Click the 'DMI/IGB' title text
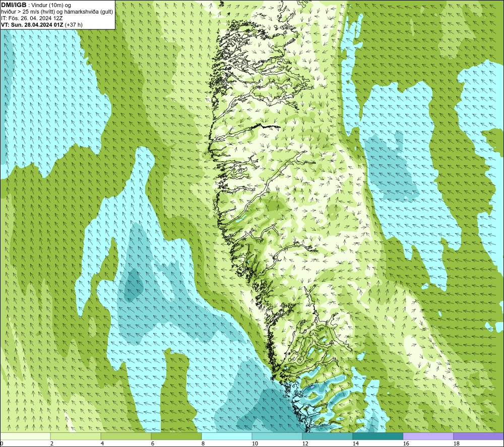This screenshot has height=447, width=504. point(14,5)
